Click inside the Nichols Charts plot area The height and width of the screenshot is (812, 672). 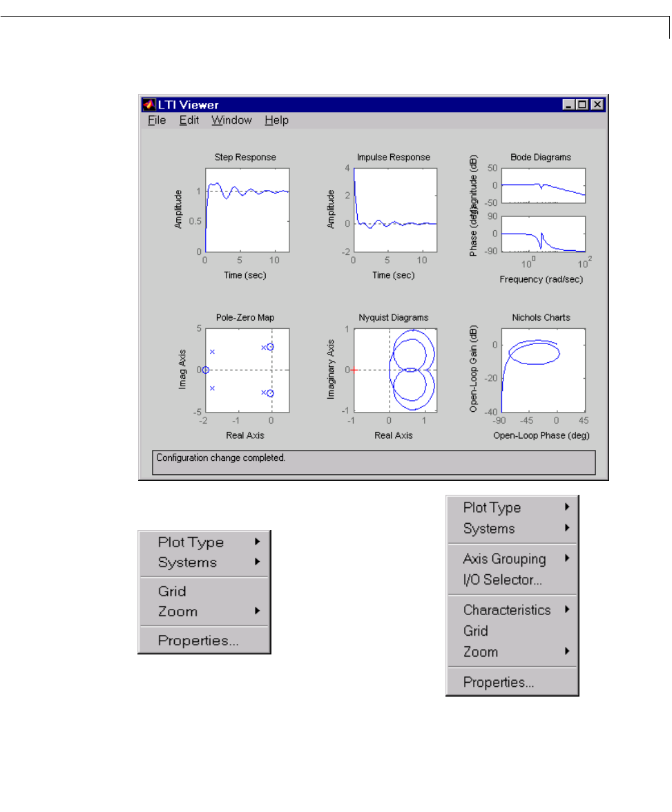click(x=544, y=370)
